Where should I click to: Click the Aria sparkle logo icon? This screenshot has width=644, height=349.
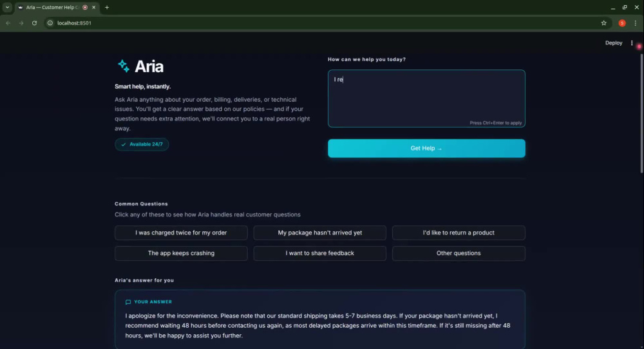point(123,66)
